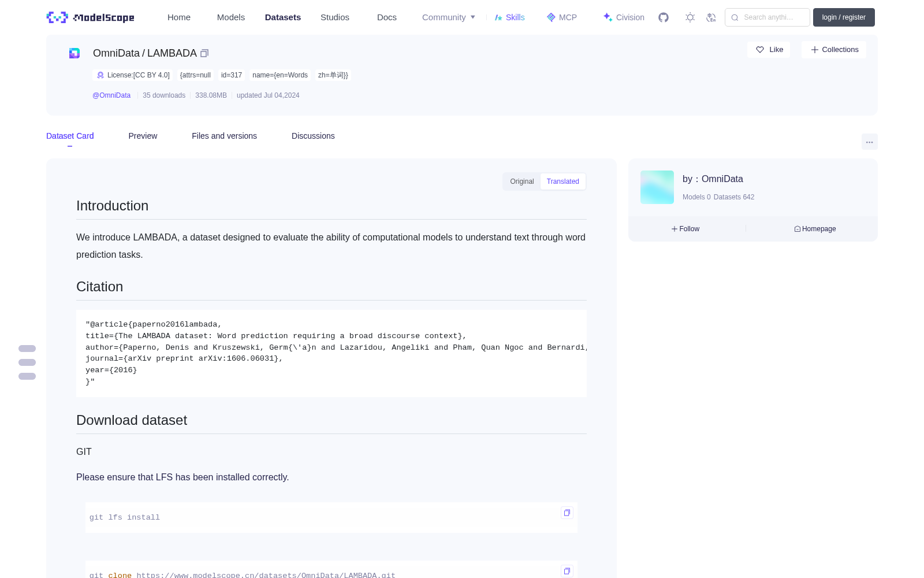924x578 pixels.
Task: Open OmniData profile thumbnail
Action: 657,187
